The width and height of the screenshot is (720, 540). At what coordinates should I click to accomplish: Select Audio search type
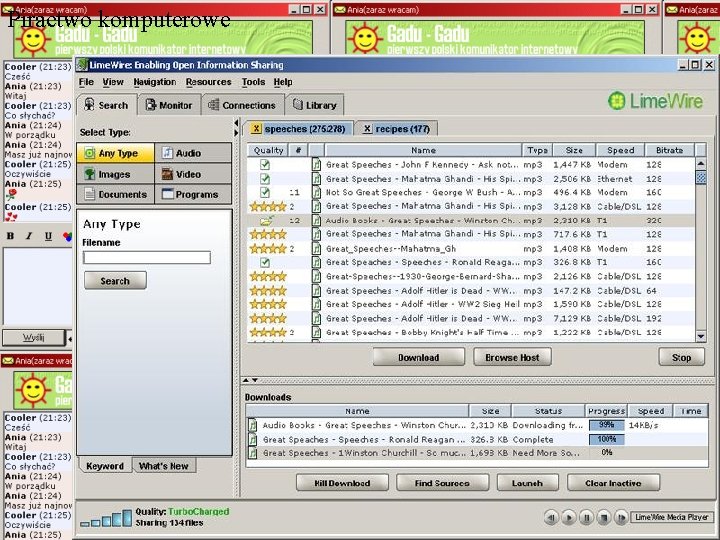(x=193, y=153)
